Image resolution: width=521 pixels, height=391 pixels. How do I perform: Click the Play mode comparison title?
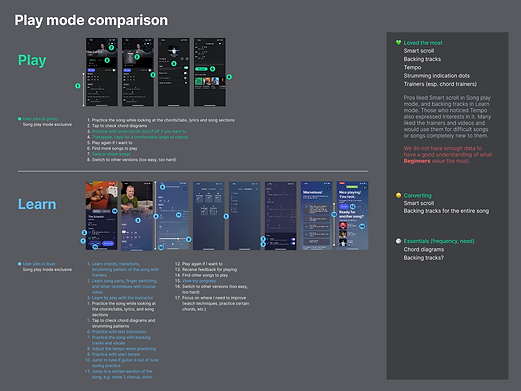click(91, 20)
